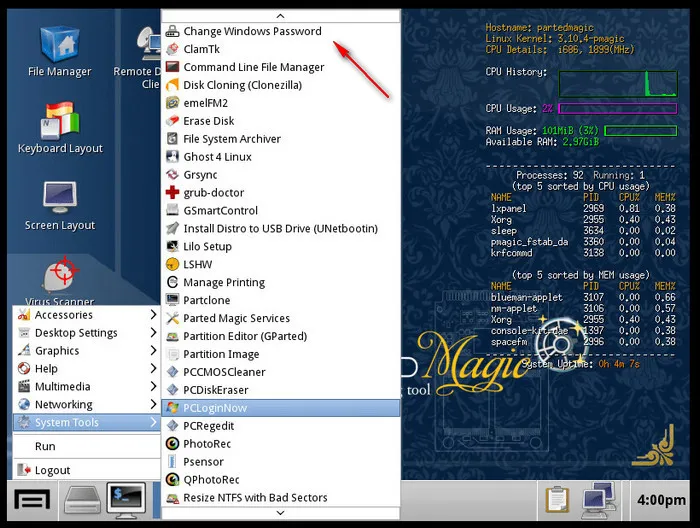Click the Desktop Settings menu label

[x=76, y=333]
